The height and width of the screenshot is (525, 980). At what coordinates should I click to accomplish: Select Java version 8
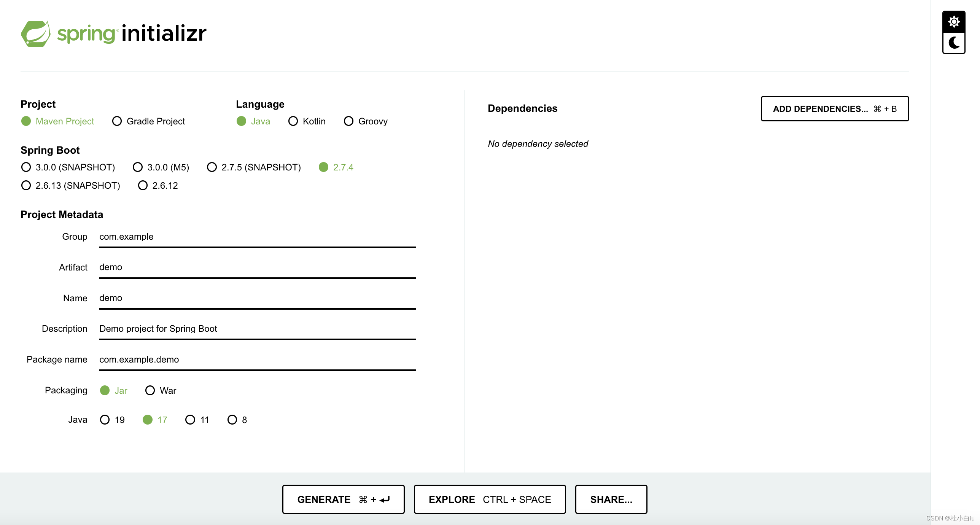pos(237,420)
